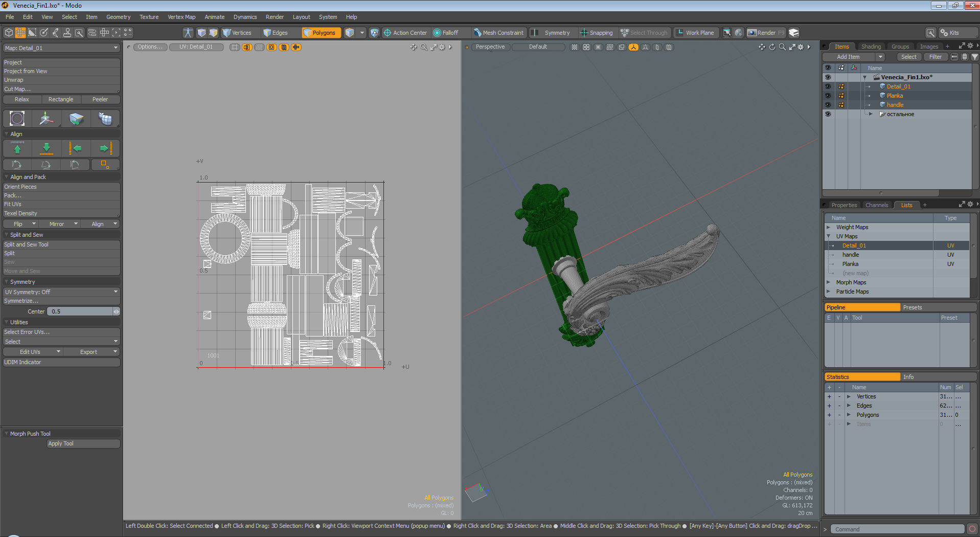Click the align-right green arrow icon

click(105, 148)
